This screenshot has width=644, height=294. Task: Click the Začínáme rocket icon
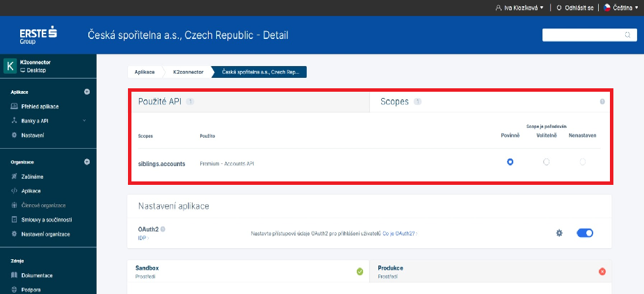14,177
